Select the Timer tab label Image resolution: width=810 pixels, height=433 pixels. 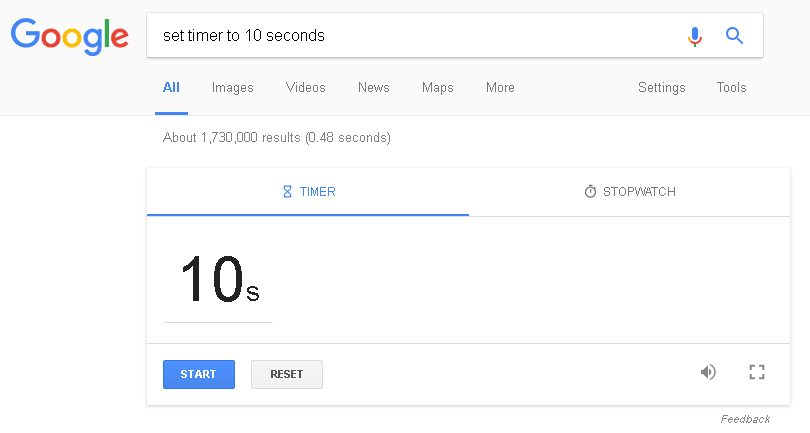pyautogui.click(x=318, y=192)
